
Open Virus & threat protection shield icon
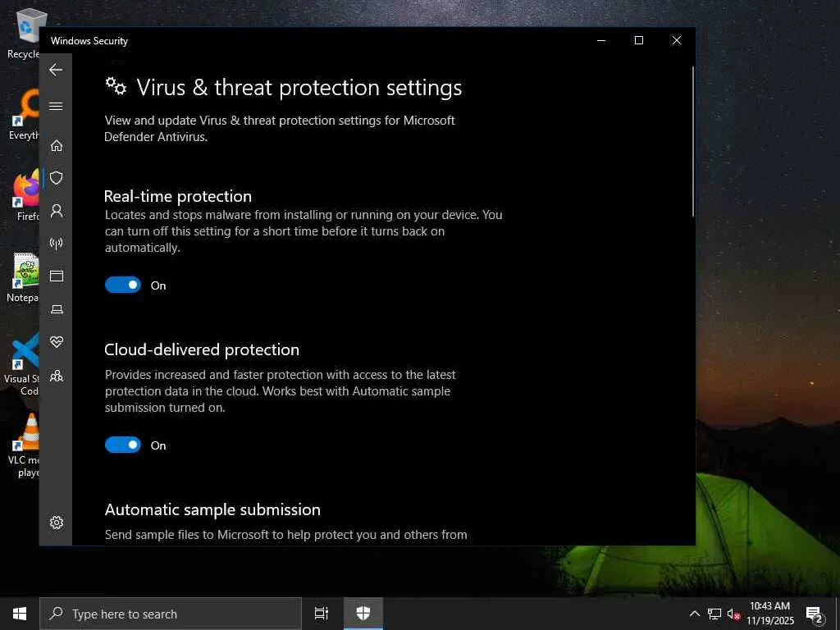click(57, 178)
